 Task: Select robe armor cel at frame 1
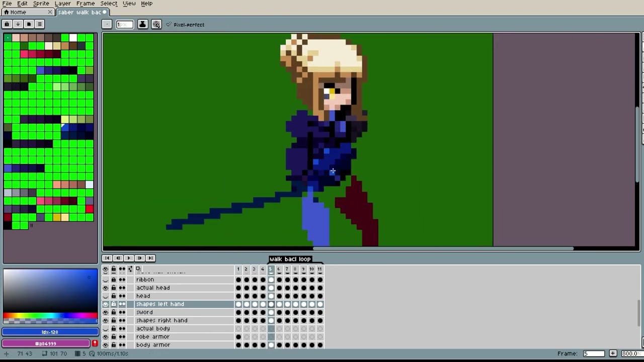238,337
